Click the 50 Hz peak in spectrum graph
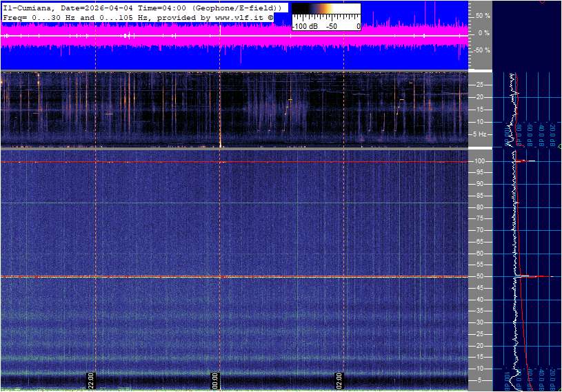562x392 pixels. point(536,276)
